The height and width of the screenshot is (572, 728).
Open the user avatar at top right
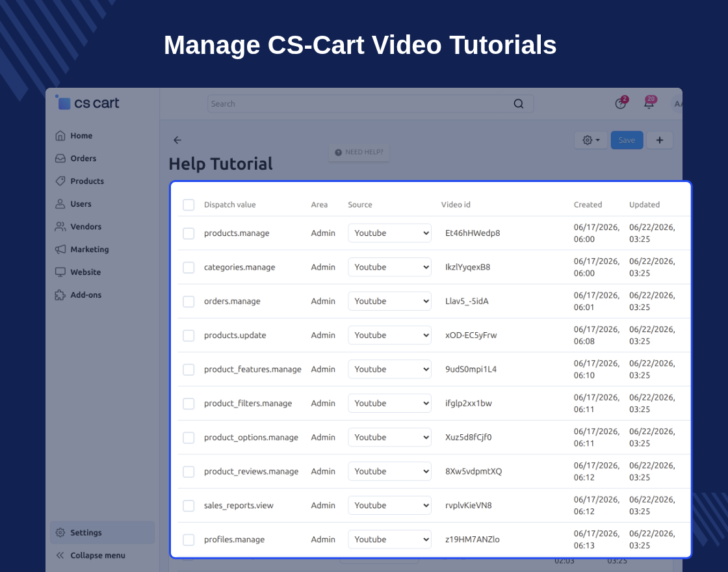point(677,103)
